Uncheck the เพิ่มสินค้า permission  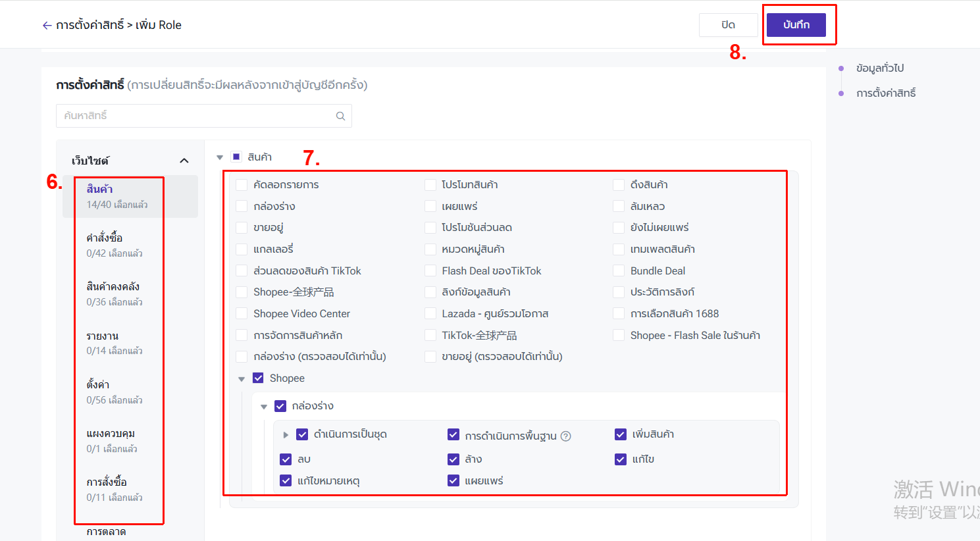pos(620,434)
